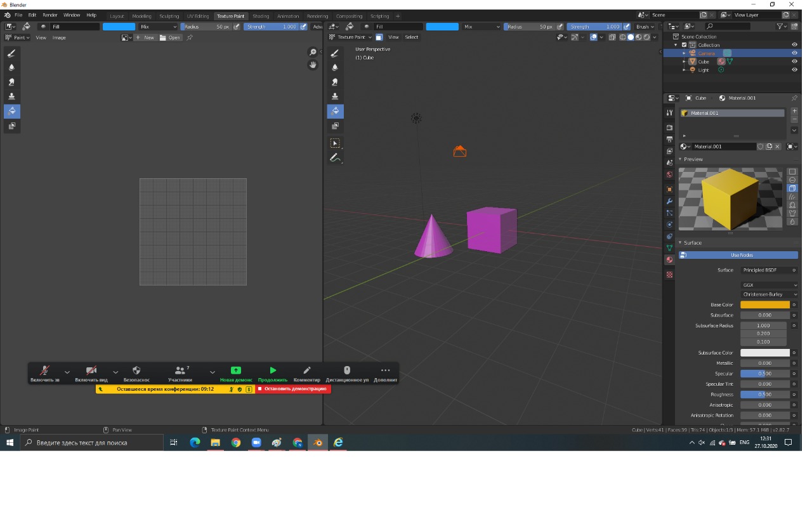Click the orange Base Color swatch
812x531 pixels.
tap(765, 305)
